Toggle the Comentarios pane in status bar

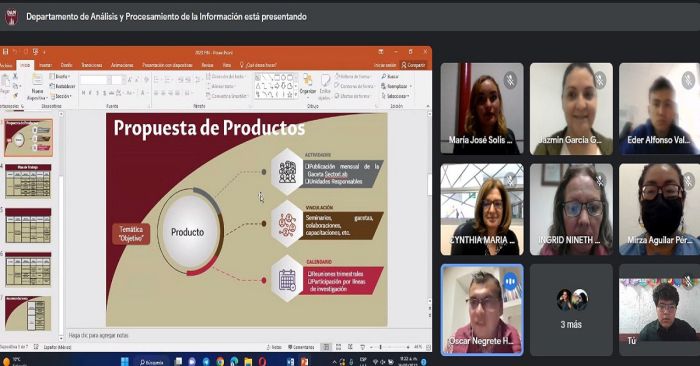click(x=301, y=347)
